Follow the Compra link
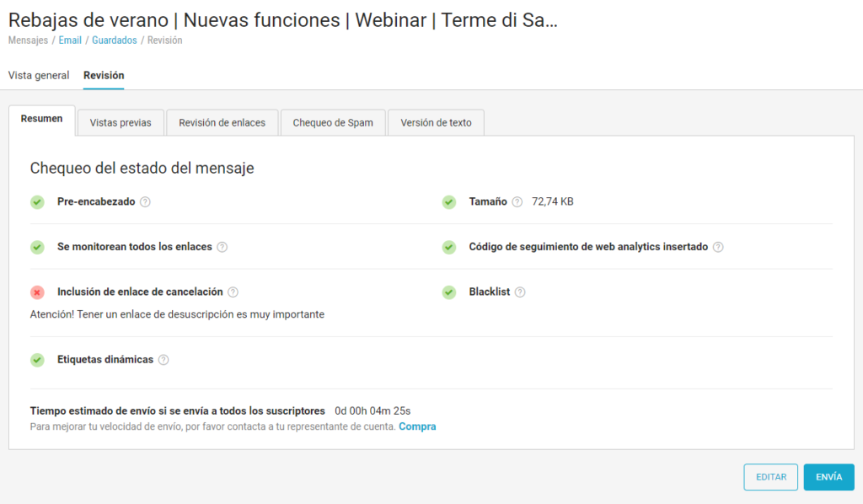Viewport: 863px width, 504px height. pos(417,426)
